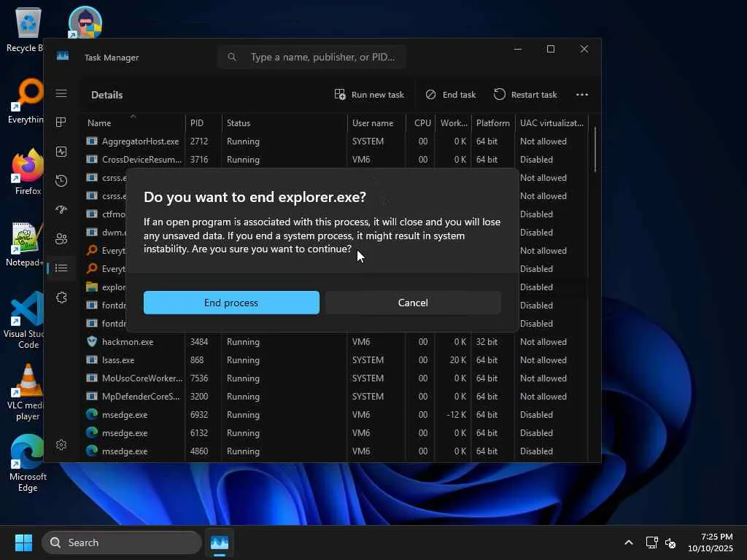Confirm with the End process button

tap(231, 303)
